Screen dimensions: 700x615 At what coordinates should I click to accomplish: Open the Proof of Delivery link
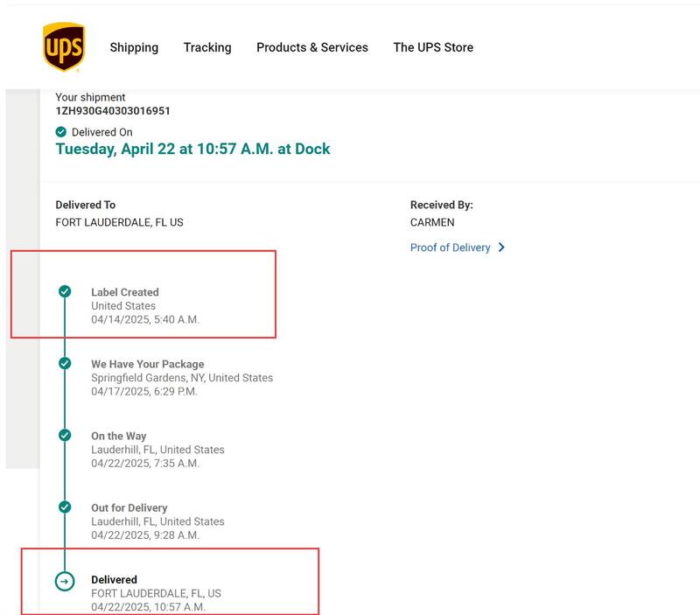coord(450,248)
